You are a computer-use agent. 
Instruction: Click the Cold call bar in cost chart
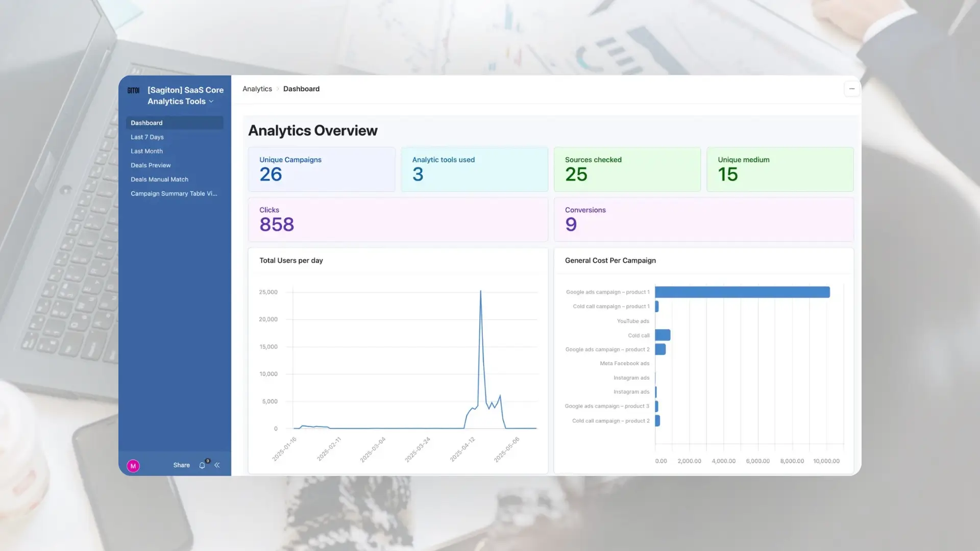(x=663, y=335)
